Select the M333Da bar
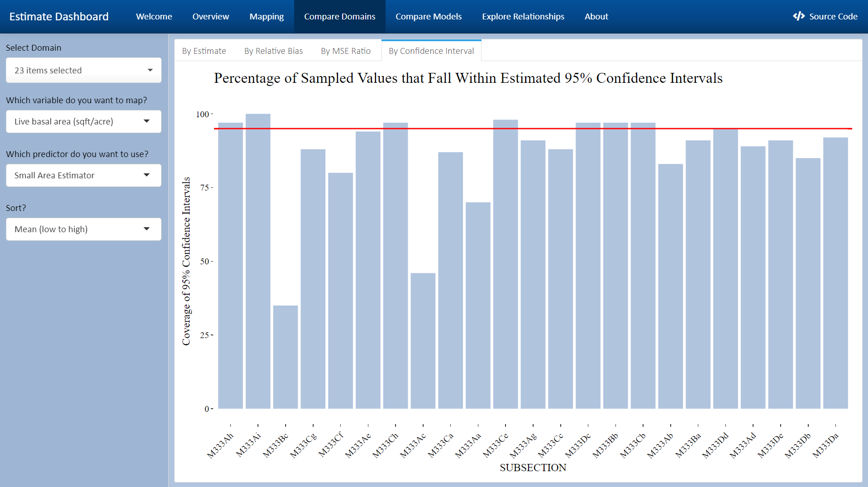 [x=835, y=273]
